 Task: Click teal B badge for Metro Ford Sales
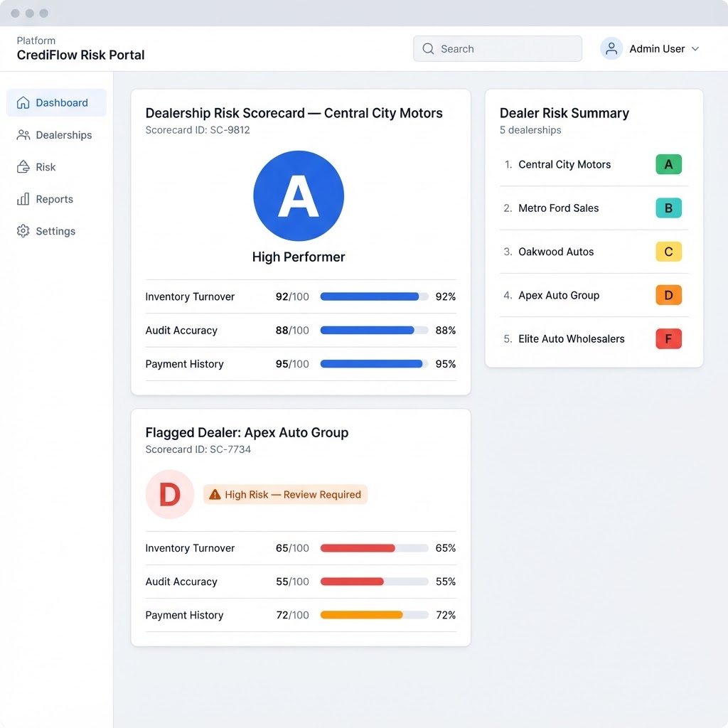[668, 208]
